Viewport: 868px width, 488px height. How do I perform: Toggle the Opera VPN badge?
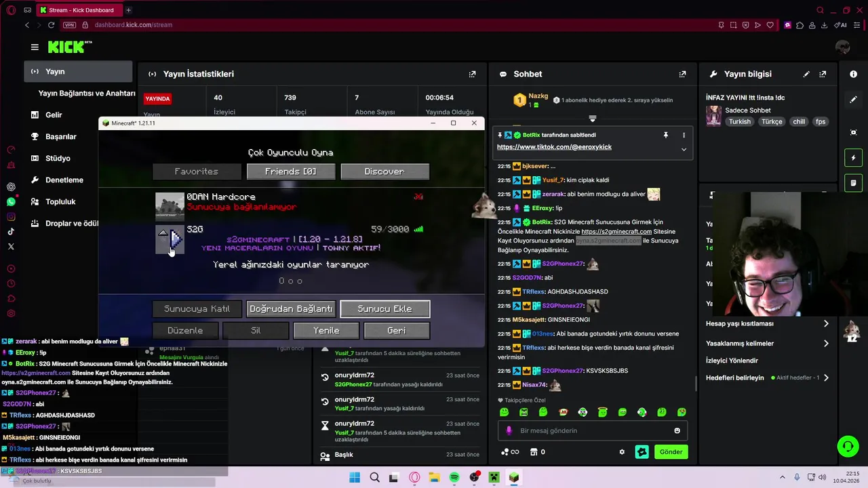click(69, 25)
